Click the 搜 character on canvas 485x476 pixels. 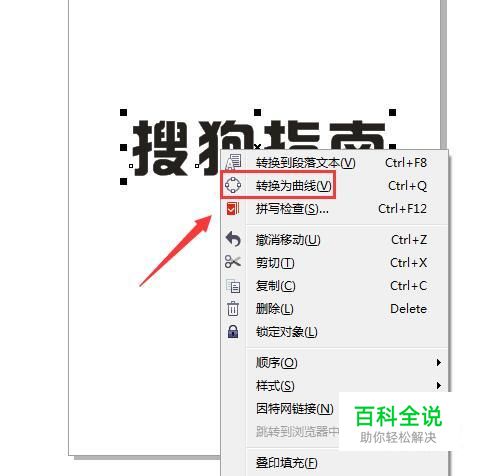pos(160,148)
